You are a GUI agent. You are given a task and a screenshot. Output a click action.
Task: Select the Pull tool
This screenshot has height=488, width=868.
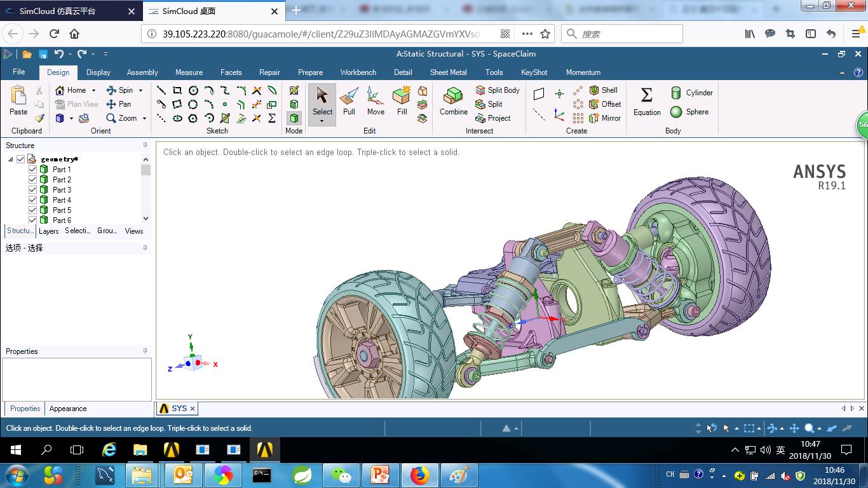349,102
